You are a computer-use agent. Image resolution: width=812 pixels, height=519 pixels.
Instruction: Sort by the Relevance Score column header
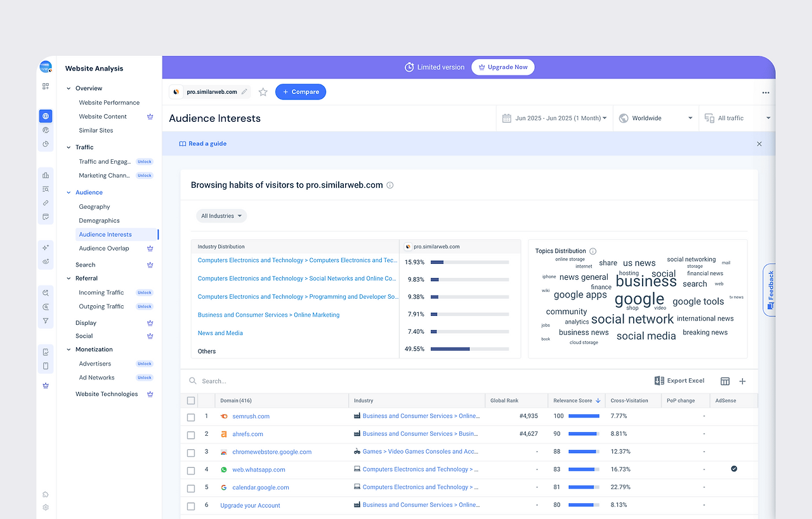(577, 401)
